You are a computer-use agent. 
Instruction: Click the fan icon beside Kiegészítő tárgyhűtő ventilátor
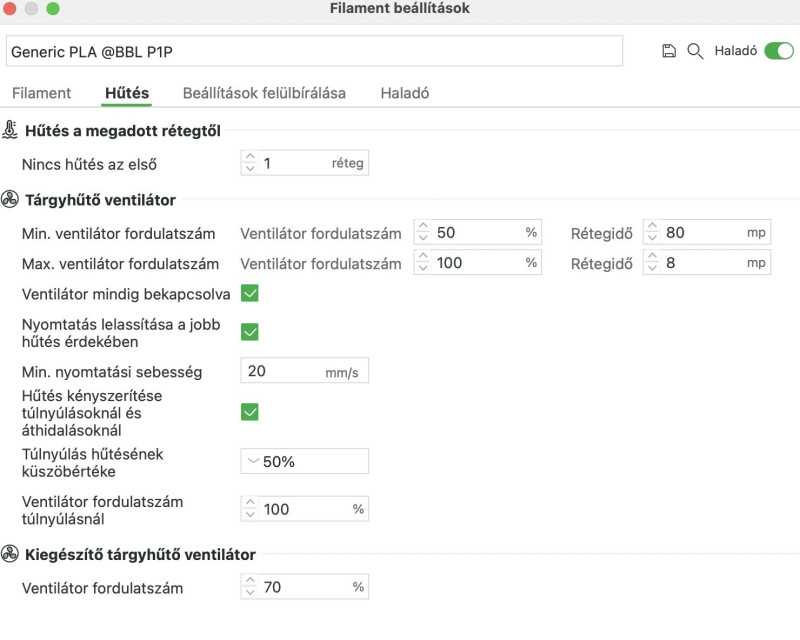pyautogui.click(x=10, y=554)
